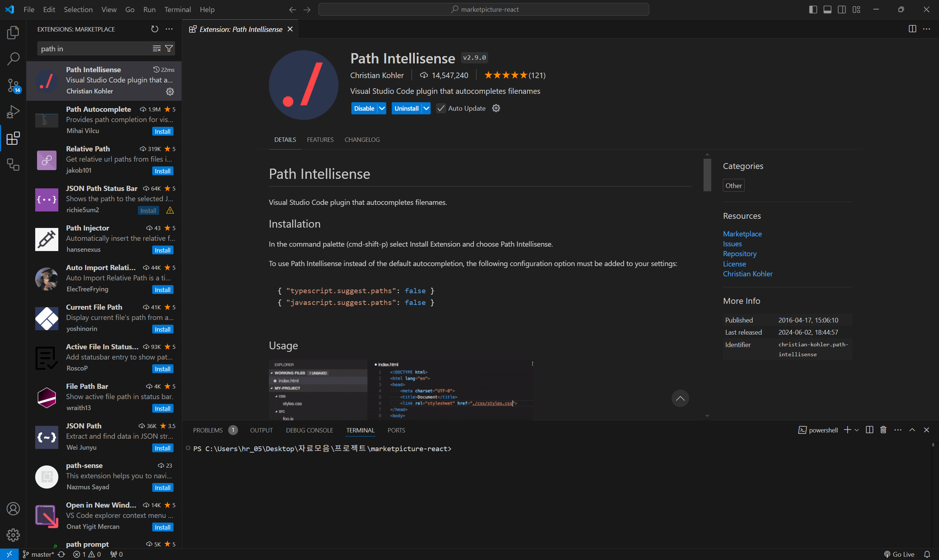939x560 pixels.
Task: Open the PROBLEMS panel tab
Action: (208, 430)
